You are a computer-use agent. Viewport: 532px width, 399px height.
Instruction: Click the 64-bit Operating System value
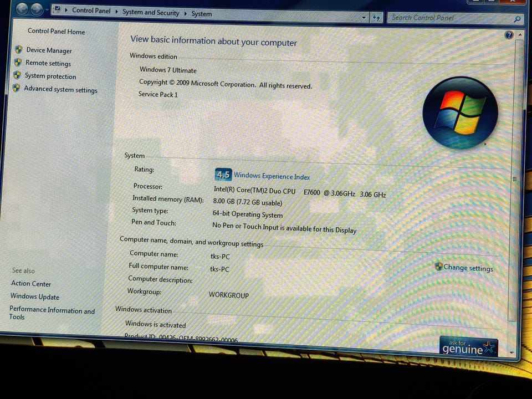(x=247, y=214)
